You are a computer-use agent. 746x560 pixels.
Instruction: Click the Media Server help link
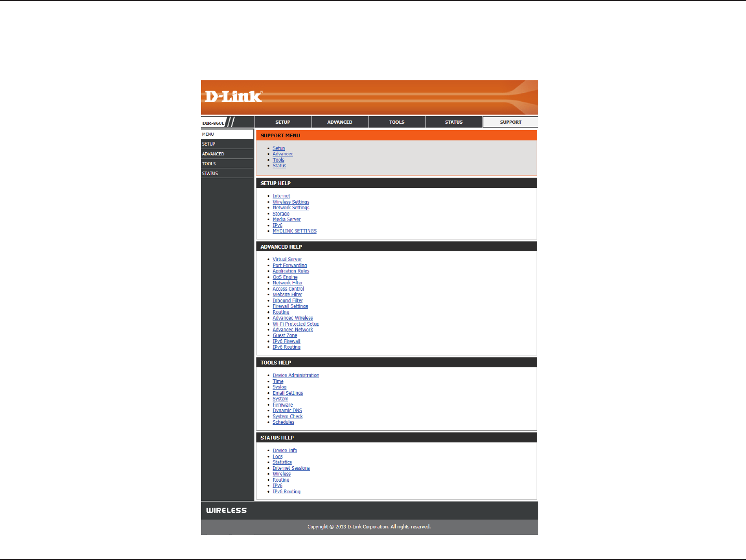click(x=286, y=220)
